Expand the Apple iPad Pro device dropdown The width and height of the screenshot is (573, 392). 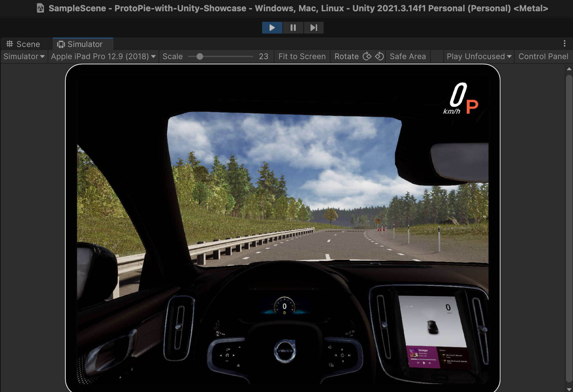103,56
